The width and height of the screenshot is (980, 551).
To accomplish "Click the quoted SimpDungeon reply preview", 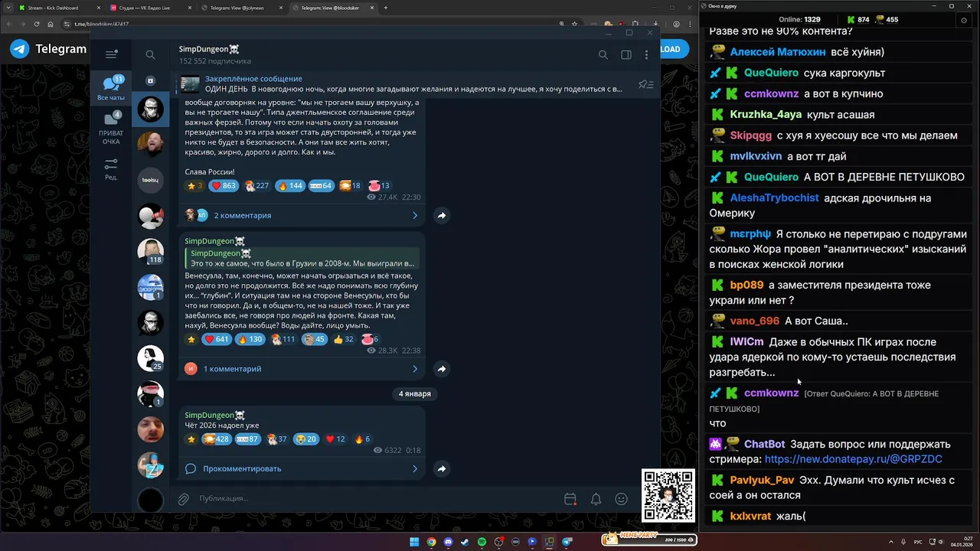I will (302, 258).
